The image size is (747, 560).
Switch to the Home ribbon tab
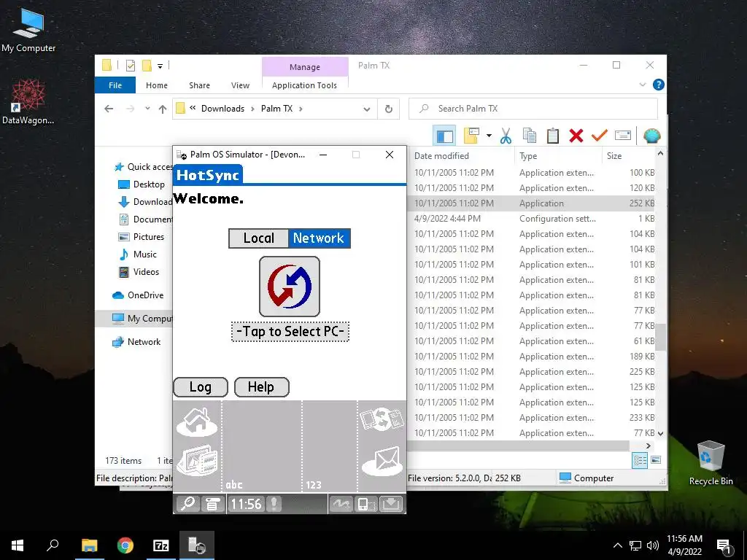[157, 85]
